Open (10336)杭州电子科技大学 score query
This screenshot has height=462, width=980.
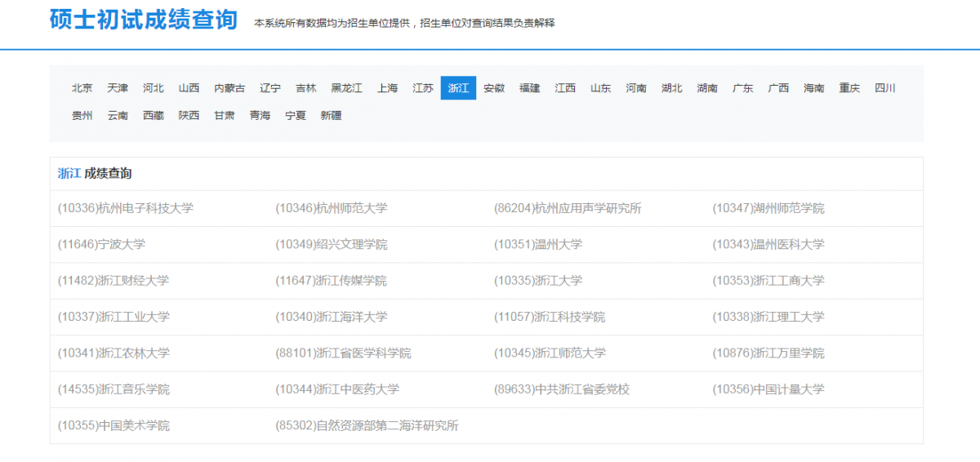tap(126, 208)
